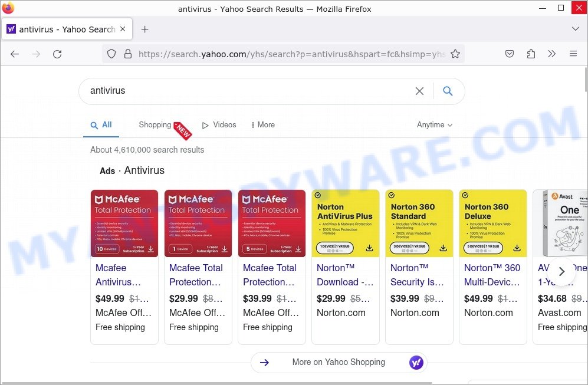Go back to the previous page
588x385 pixels.
pyautogui.click(x=15, y=54)
